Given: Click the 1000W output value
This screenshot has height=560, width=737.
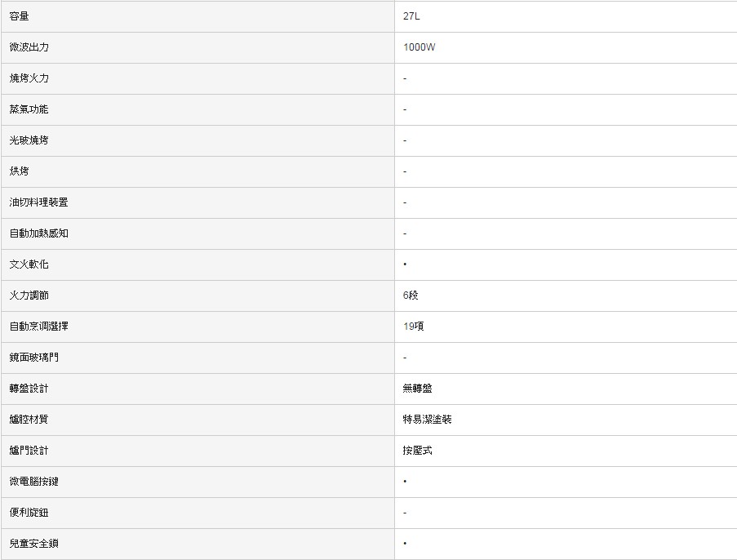Looking at the screenshot, I should (419, 47).
